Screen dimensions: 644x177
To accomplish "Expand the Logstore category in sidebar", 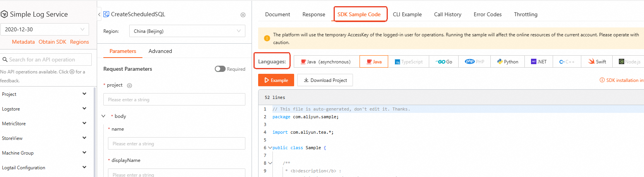I will (84, 109).
